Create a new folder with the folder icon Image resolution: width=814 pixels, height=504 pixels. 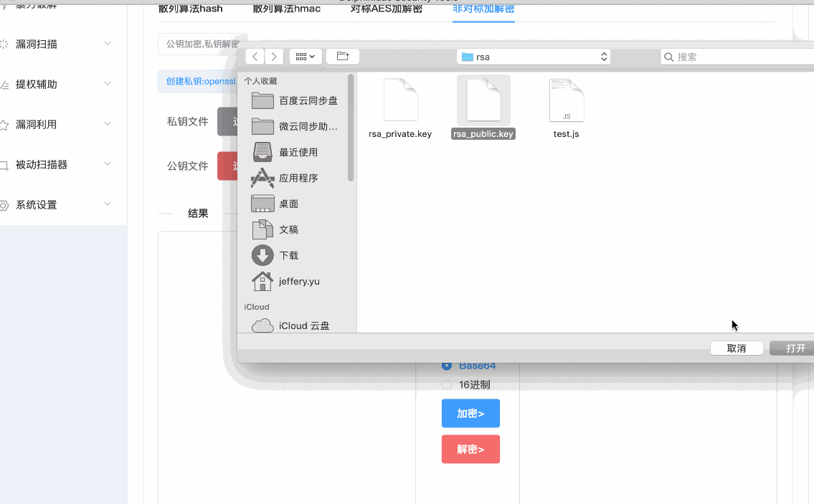pyautogui.click(x=343, y=57)
